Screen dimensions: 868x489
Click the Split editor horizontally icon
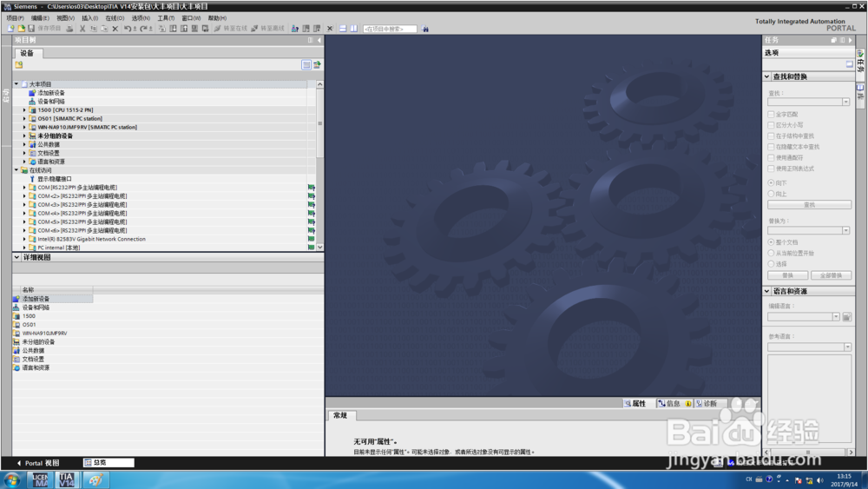pos(343,29)
